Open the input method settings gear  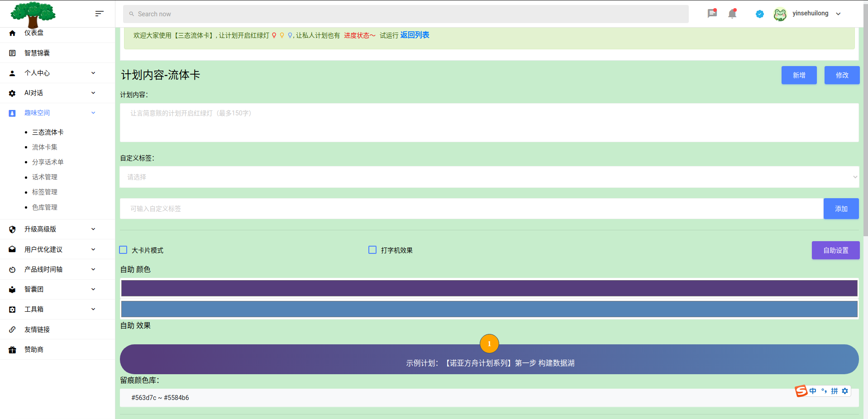click(845, 391)
